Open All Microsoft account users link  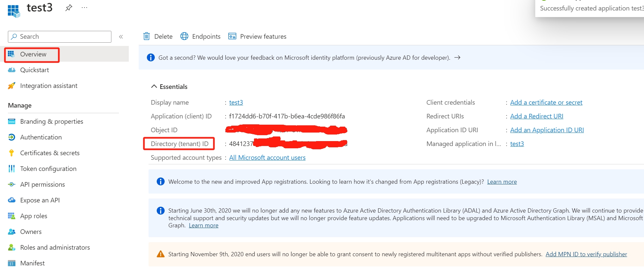click(267, 157)
